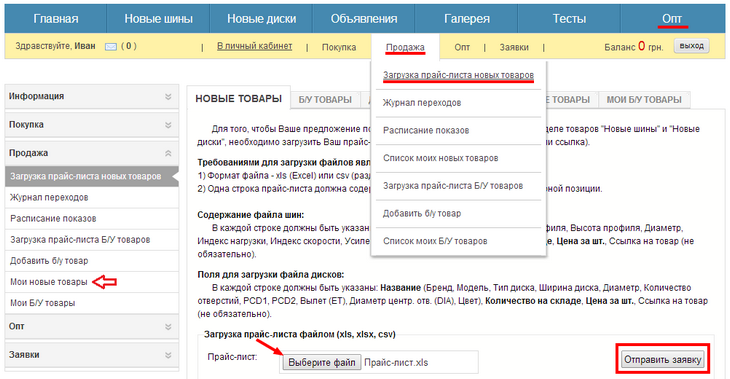Image resolution: width=730 pixels, height=379 pixels.
Task: Go to Главная in top navigation
Action: [56, 19]
